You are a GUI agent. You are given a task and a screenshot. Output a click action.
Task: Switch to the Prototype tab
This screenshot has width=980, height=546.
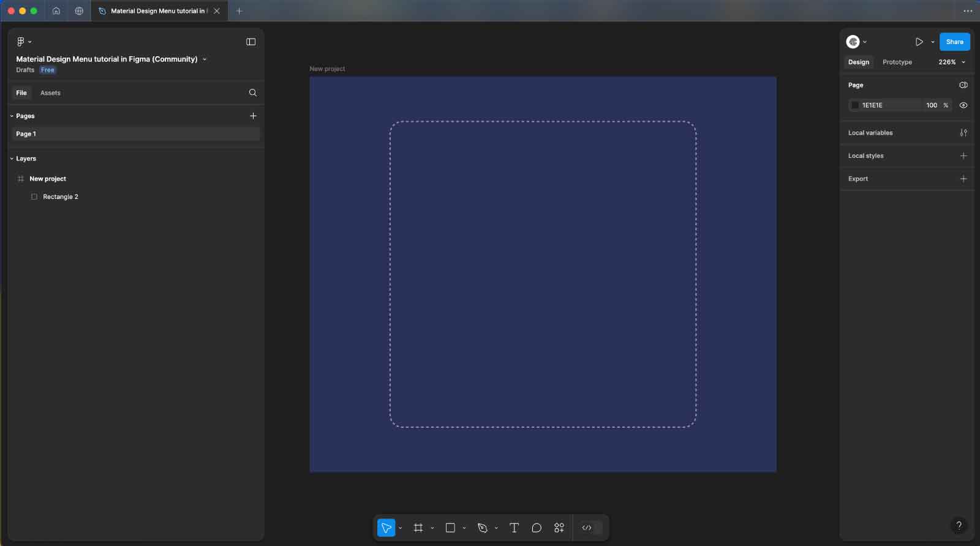[897, 62]
